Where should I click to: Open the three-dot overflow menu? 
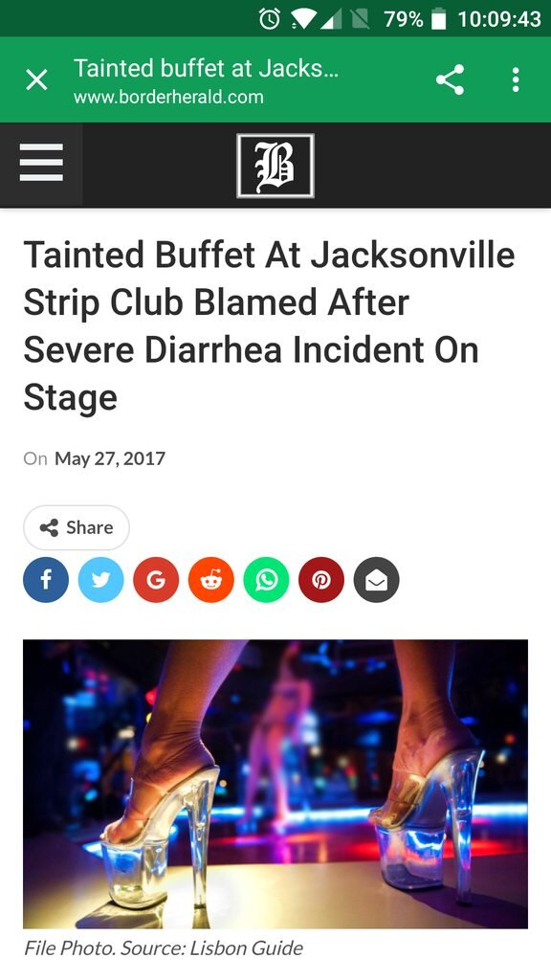coord(516,80)
